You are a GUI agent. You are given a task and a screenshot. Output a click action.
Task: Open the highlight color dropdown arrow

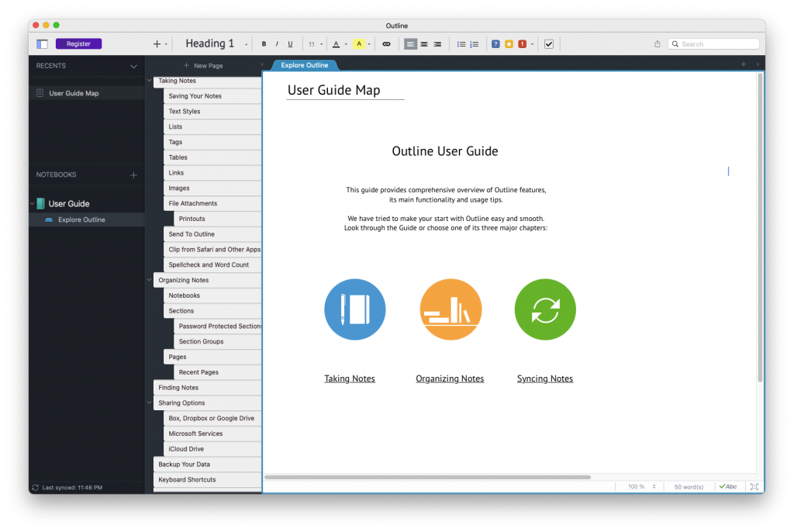pyautogui.click(x=369, y=44)
